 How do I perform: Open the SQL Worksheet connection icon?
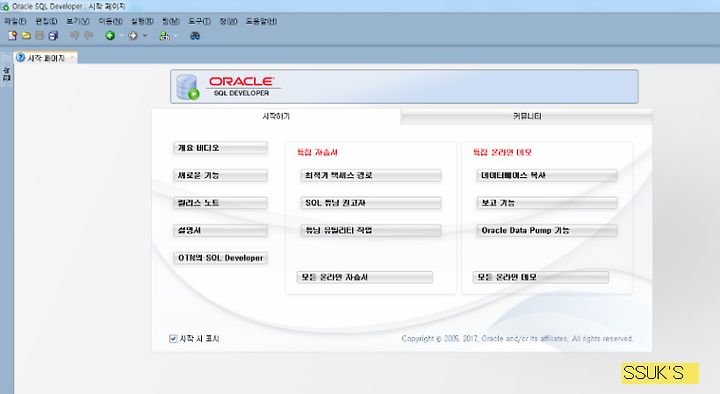click(x=164, y=35)
